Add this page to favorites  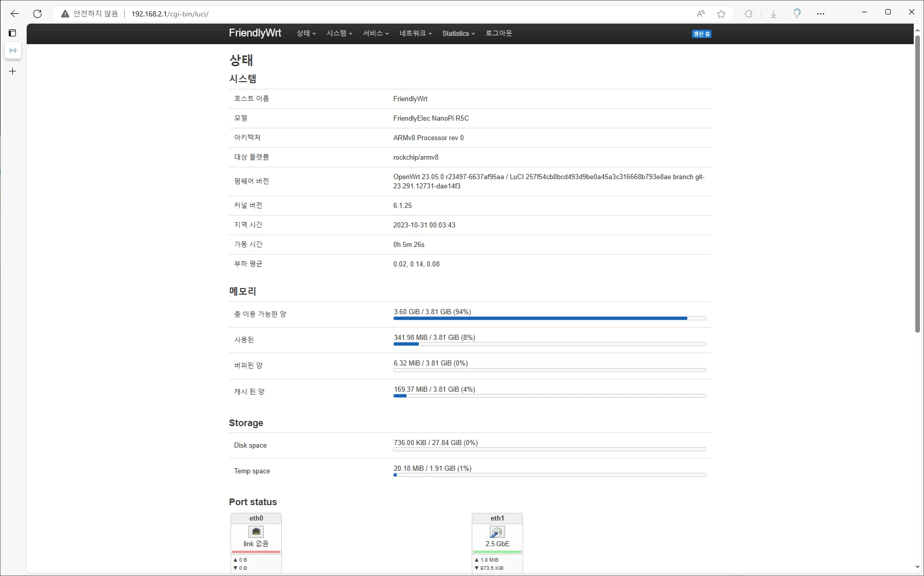click(721, 14)
